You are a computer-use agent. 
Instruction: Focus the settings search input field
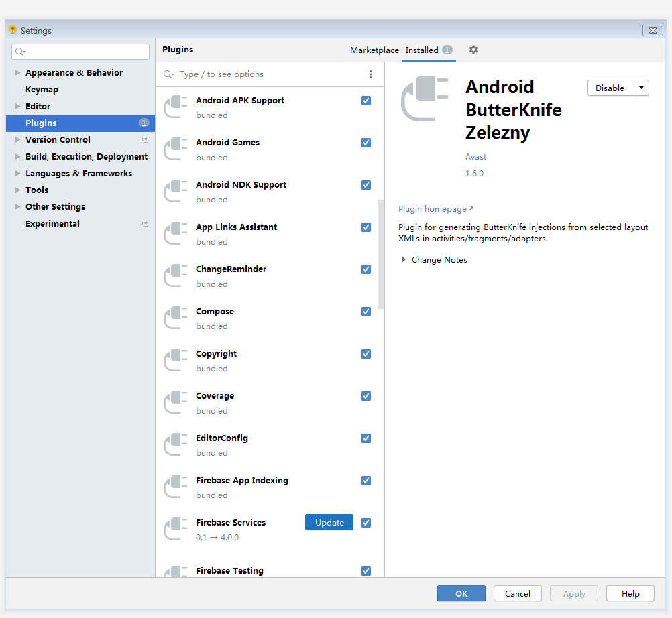tap(80, 52)
